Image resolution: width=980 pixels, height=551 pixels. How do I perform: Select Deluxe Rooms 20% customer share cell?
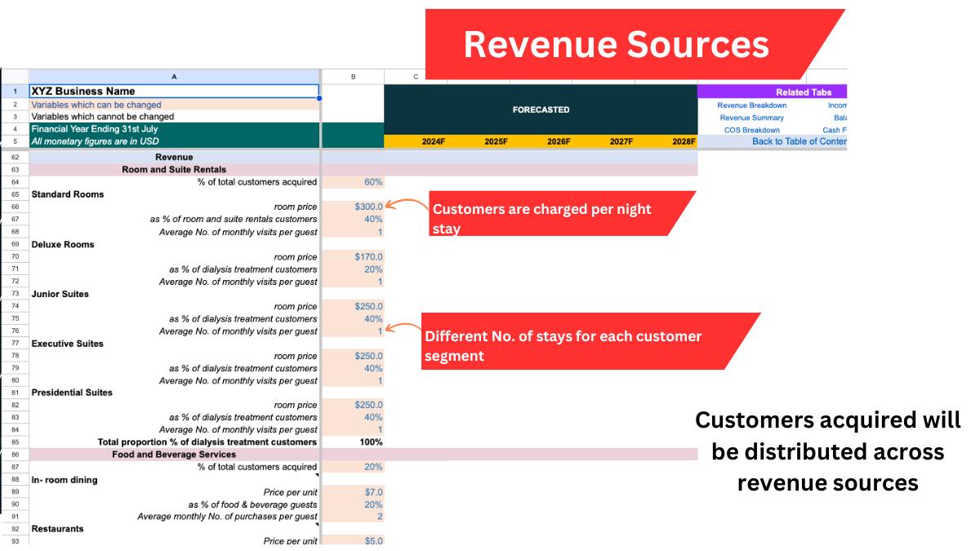[354, 269]
